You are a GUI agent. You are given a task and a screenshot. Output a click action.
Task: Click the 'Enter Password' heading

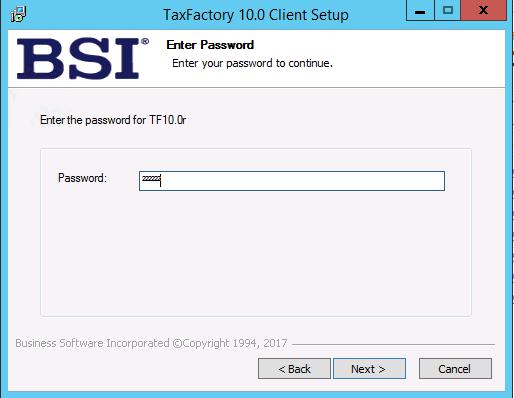210,45
